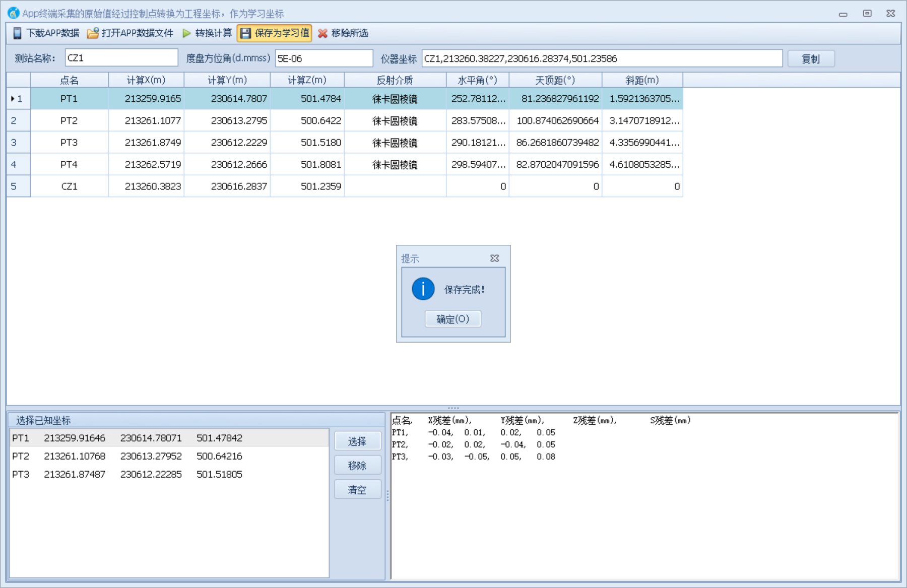907x588 pixels.
Task: Click the 清空 button
Action: [x=357, y=490]
